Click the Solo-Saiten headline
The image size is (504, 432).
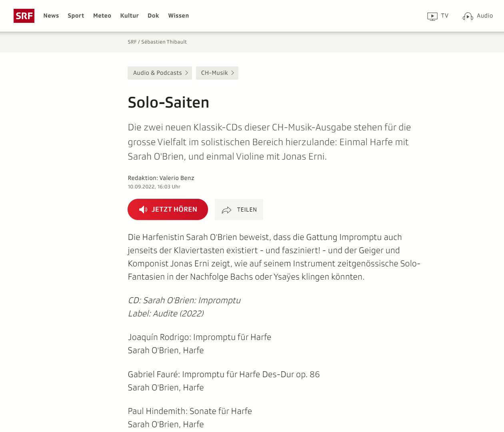pyautogui.click(x=168, y=102)
